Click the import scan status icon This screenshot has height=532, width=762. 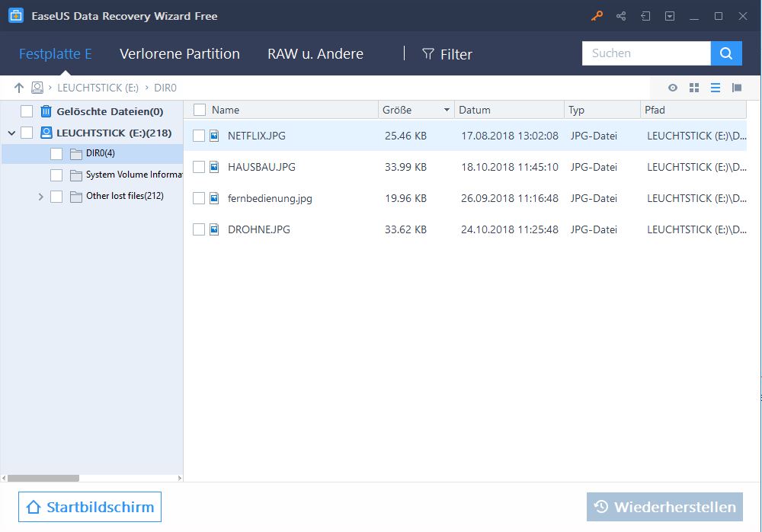[645, 16]
